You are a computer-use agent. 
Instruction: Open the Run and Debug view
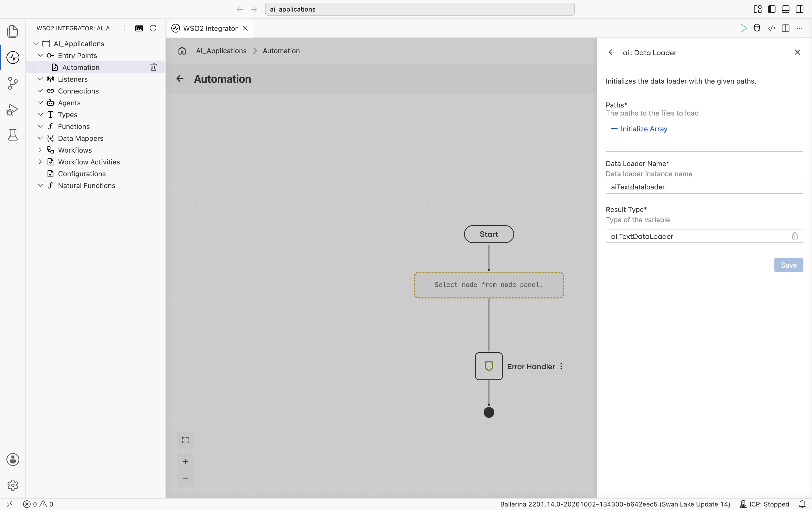point(12,109)
